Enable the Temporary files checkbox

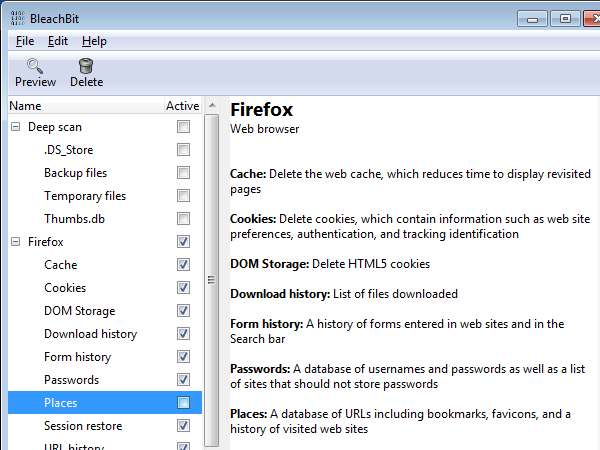pyautogui.click(x=183, y=196)
